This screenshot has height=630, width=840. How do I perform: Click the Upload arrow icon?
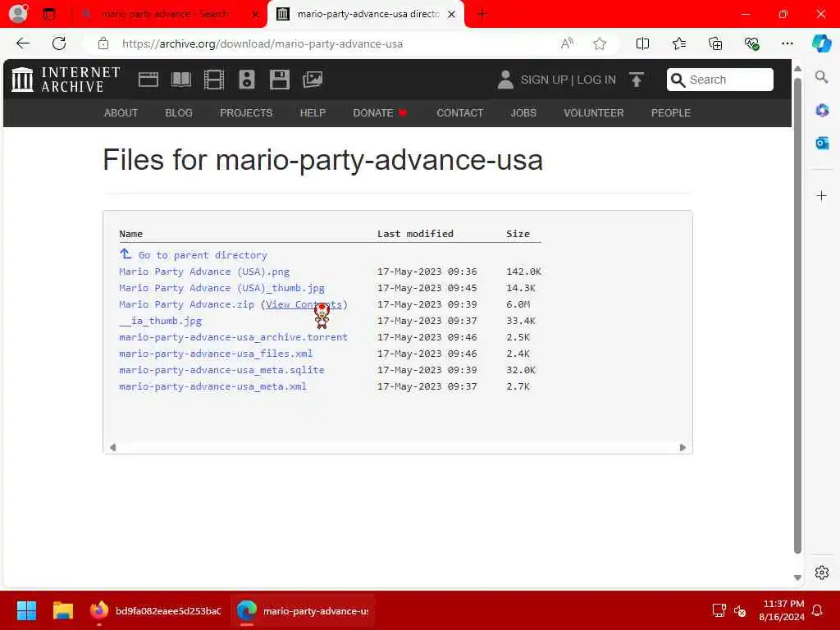(x=637, y=80)
